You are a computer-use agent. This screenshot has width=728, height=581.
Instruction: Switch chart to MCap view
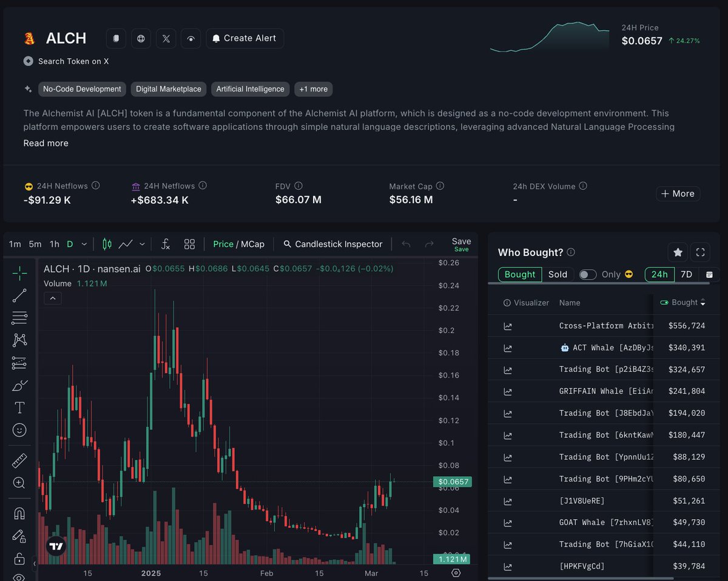[x=253, y=244]
